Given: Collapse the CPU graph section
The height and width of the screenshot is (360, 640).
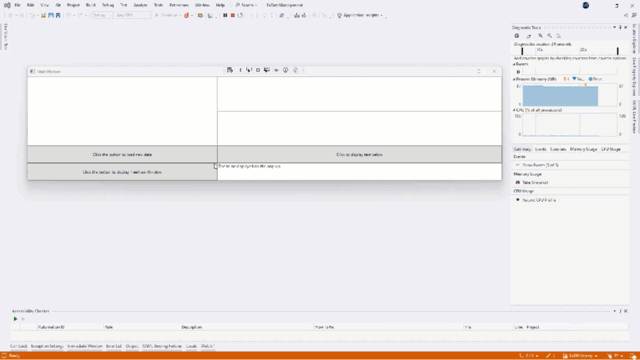Looking at the screenshot, I should pyautogui.click(x=514, y=110).
